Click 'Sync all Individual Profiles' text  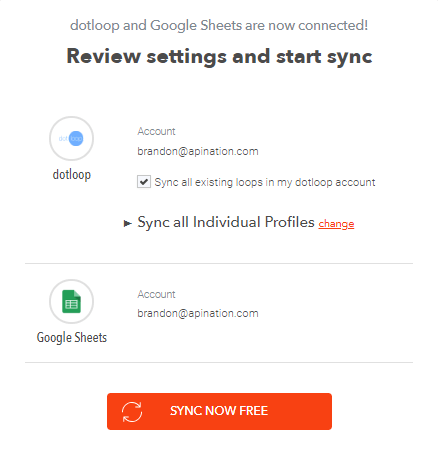pos(226,222)
